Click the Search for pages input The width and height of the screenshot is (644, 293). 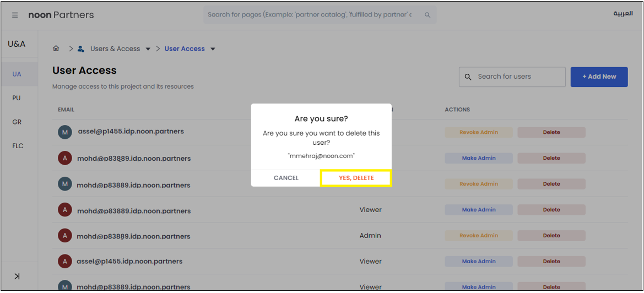[311, 15]
